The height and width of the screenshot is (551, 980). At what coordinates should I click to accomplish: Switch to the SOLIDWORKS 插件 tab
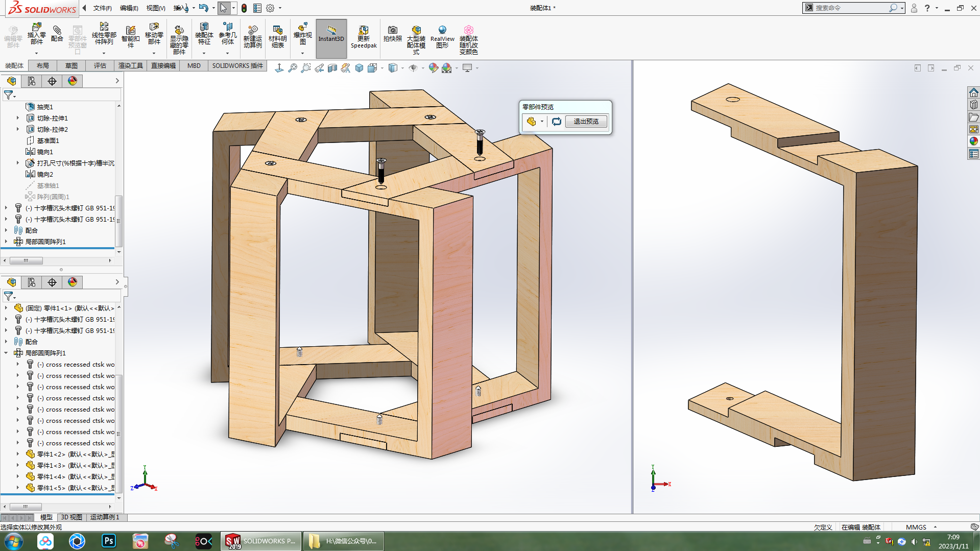(x=237, y=66)
